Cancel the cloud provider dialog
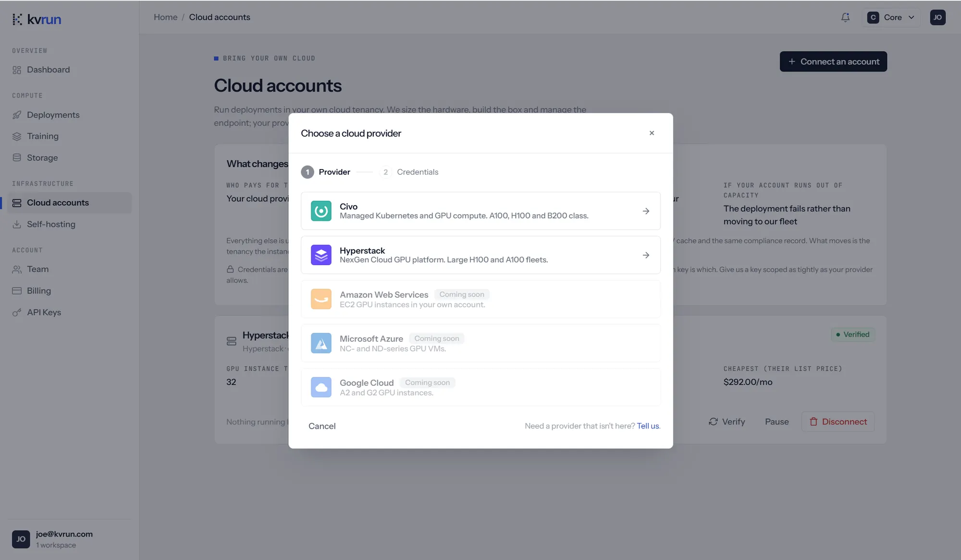 coord(322,426)
